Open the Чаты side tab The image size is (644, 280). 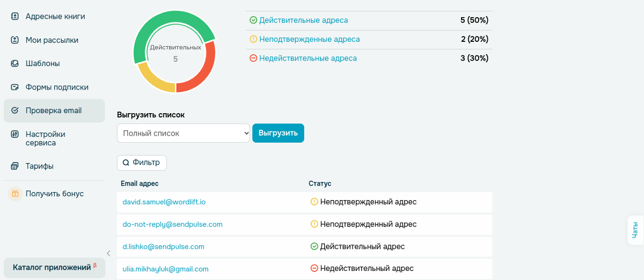pos(635,230)
